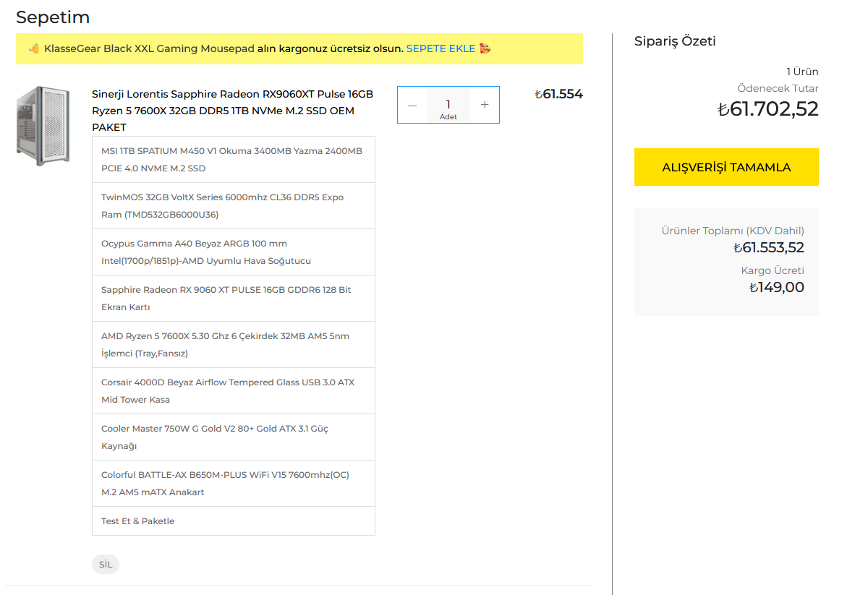Image resolution: width=868 pixels, height=595 pixels.
Task: Click the ALIŞVERİŞİ TAMAMLA button
Action: (x=726, y=167)
